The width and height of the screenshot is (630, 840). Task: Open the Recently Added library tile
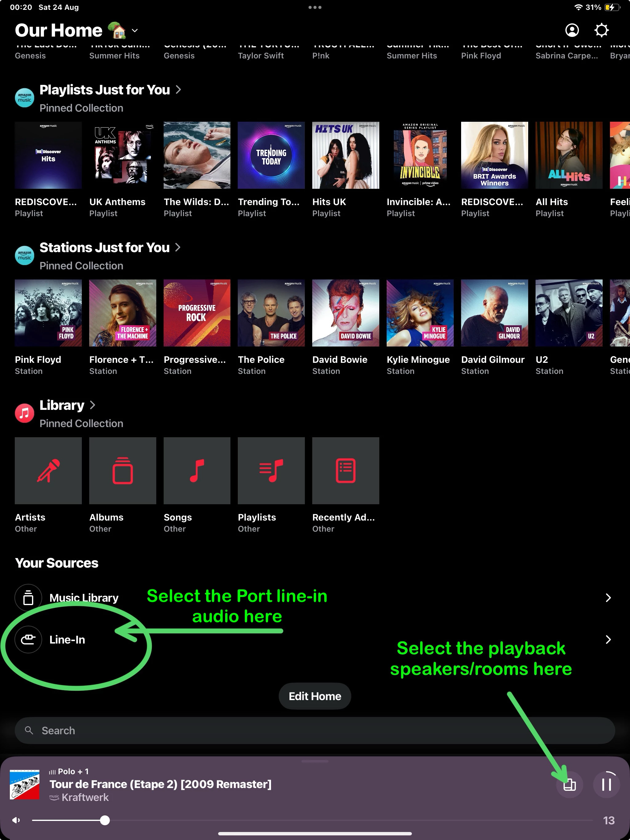345,470
